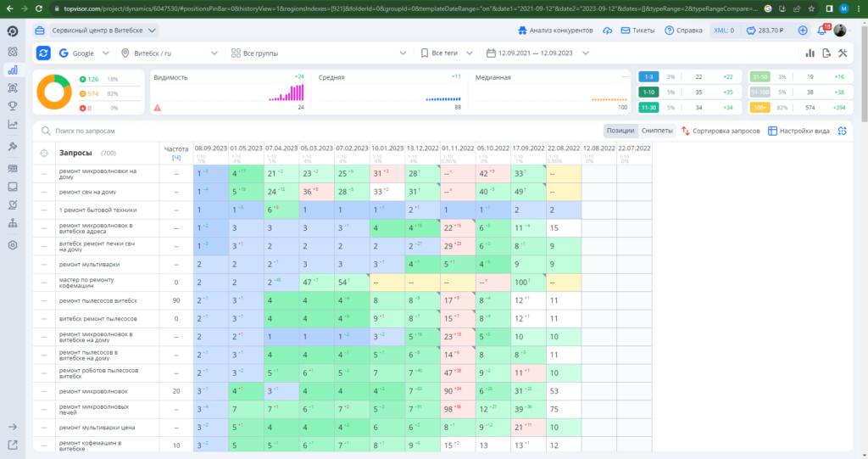Select the teal 11-30 range badge
The width and height of the screenshot is (868, 459).
click(648, 108)
